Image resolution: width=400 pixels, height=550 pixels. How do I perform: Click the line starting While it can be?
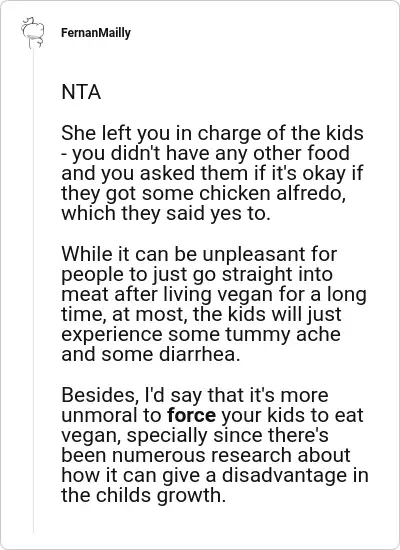click(199, 254)
